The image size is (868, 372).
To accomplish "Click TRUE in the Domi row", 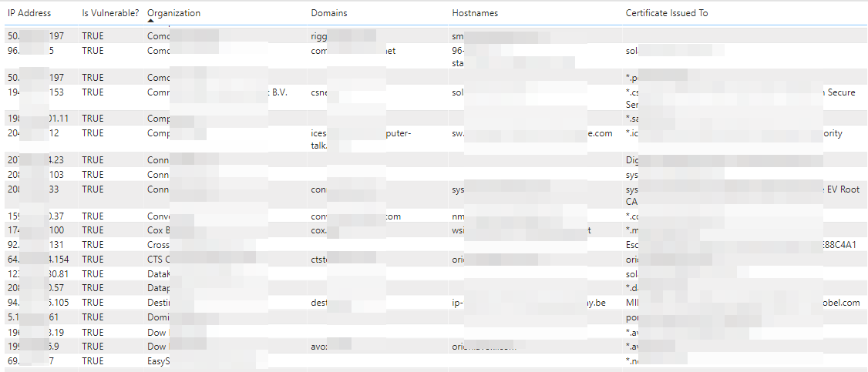I will pyautogui.click(x=93, y=317).
